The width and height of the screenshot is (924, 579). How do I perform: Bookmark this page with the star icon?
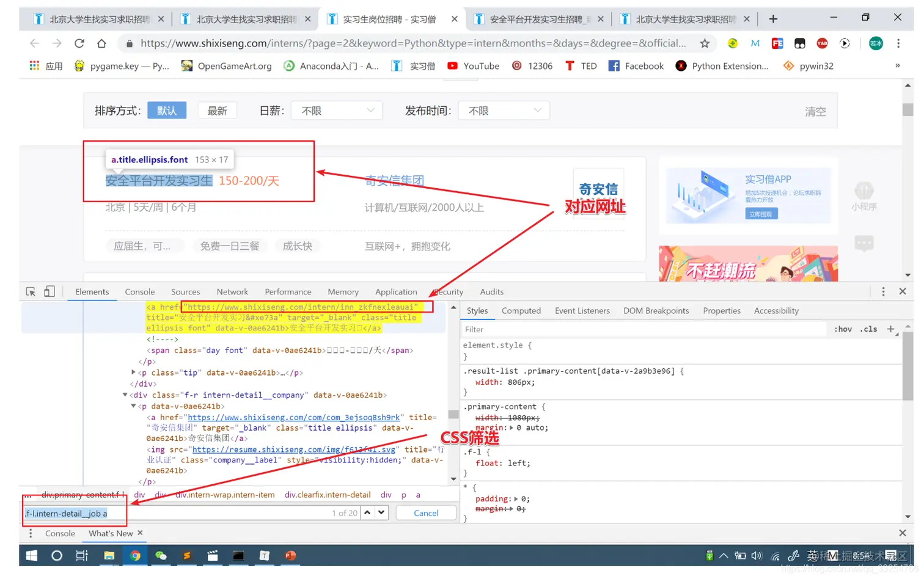[x=705, y=43]
